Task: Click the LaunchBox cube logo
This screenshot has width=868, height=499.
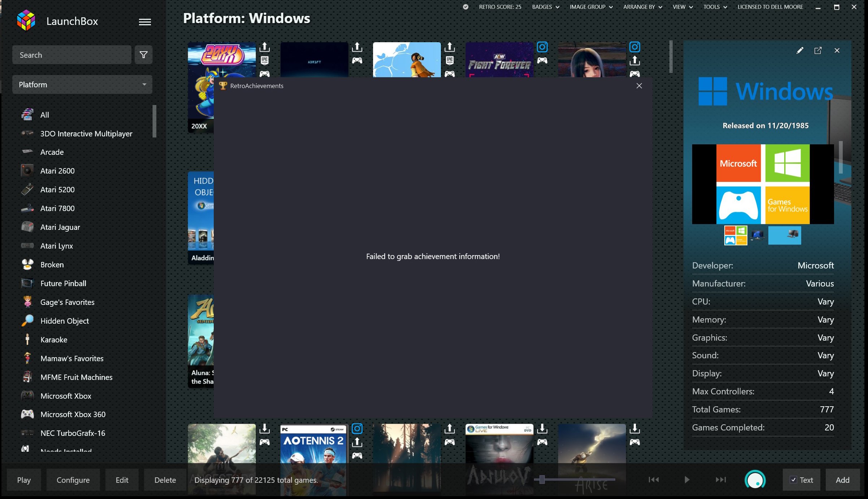Action: pyautogui.click(x=26, y=21)
